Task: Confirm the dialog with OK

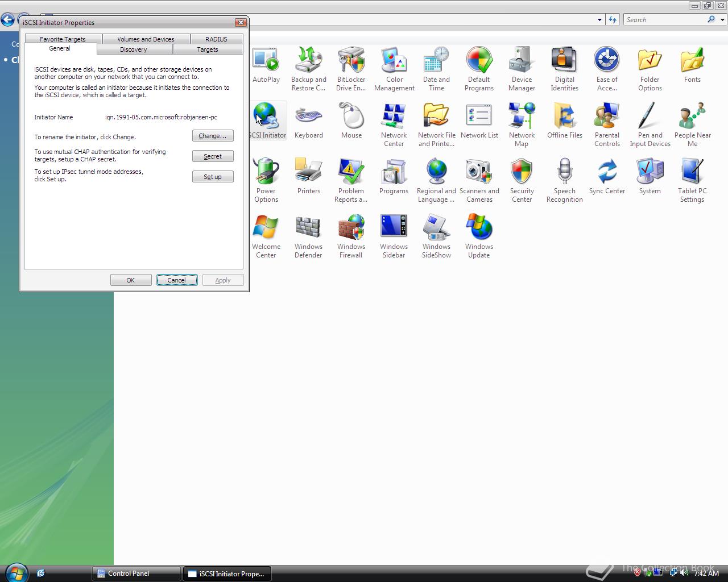Action: [131, 280]
